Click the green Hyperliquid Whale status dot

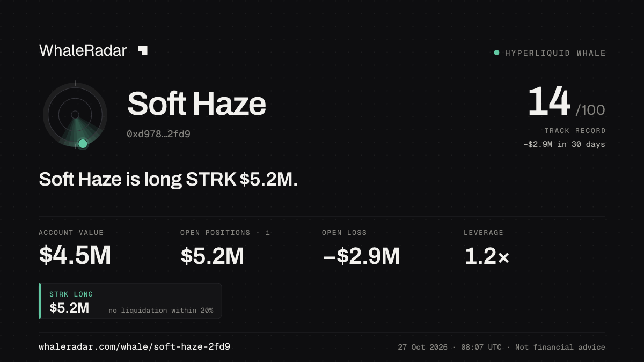point(496,53)
